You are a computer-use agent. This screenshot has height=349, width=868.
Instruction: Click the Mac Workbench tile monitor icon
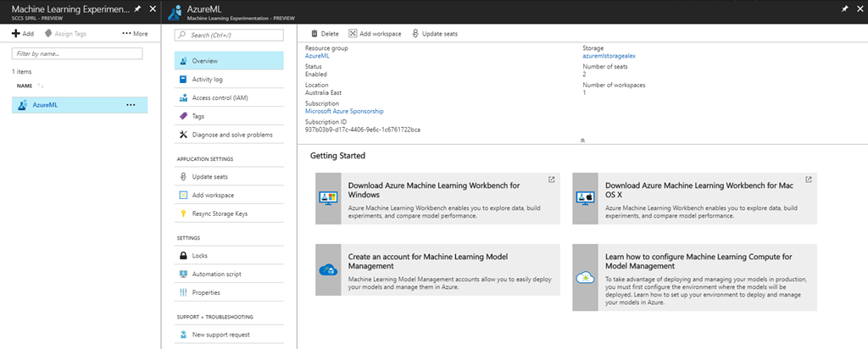585,198
